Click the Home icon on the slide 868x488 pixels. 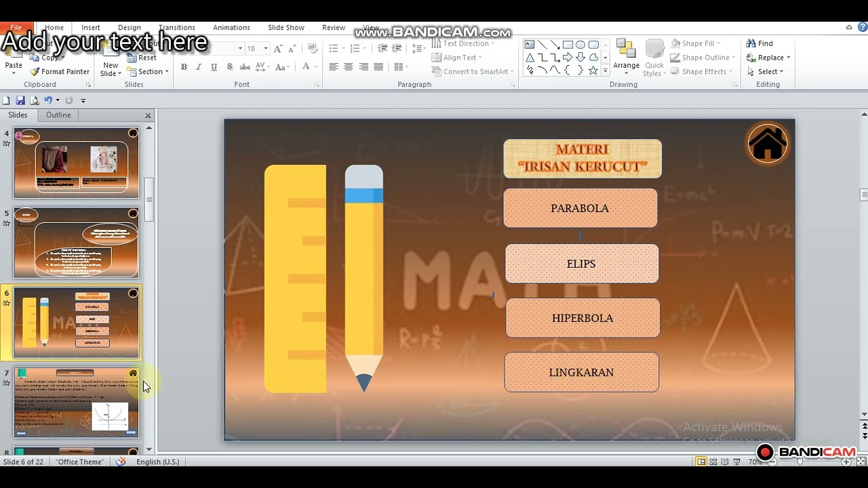click(768, 144)
